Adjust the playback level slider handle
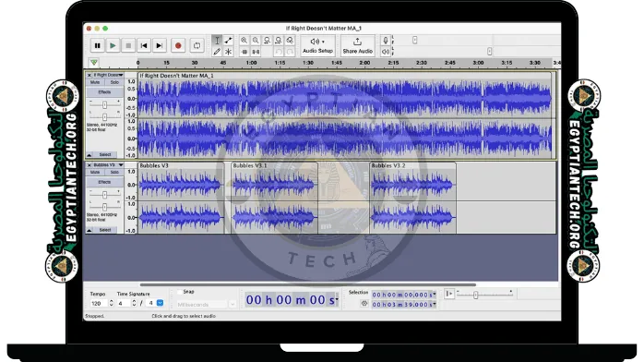 coord(489,52)
